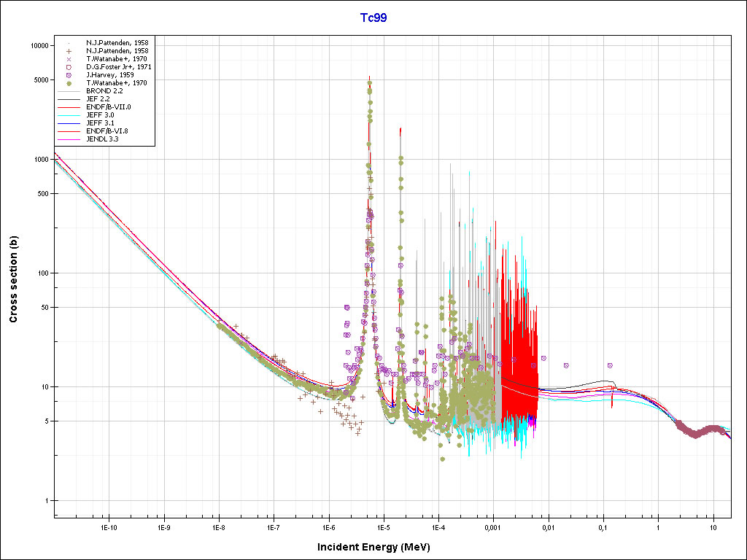747x560 pixels.
Task: Click the 10000 tick label on y-axis
Action: pyautogui.click(x=37, y=45)
